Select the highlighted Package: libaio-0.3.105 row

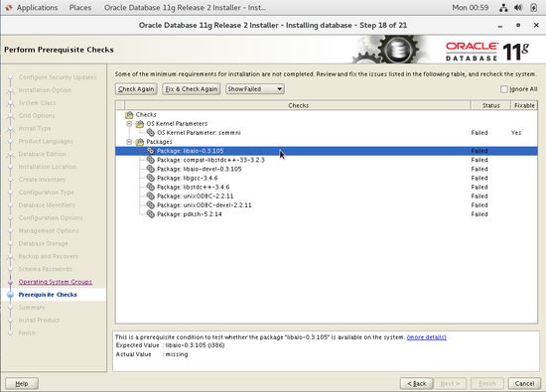pos(327,151)
